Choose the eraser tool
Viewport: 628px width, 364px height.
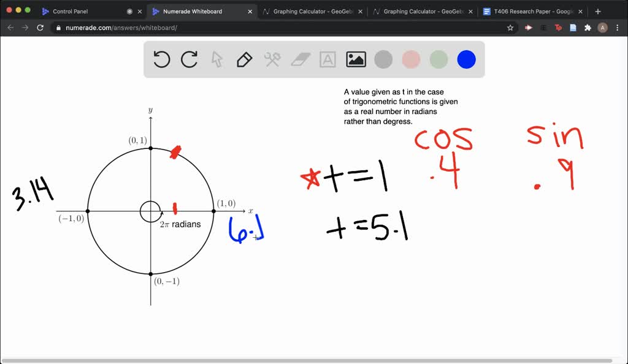(301, 59)
